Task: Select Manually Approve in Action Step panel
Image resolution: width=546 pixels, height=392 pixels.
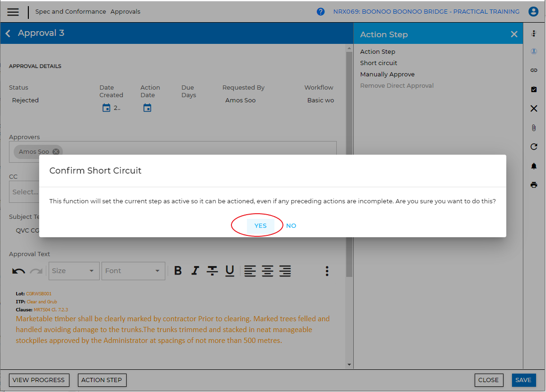Action: click(x=387, y=75)
